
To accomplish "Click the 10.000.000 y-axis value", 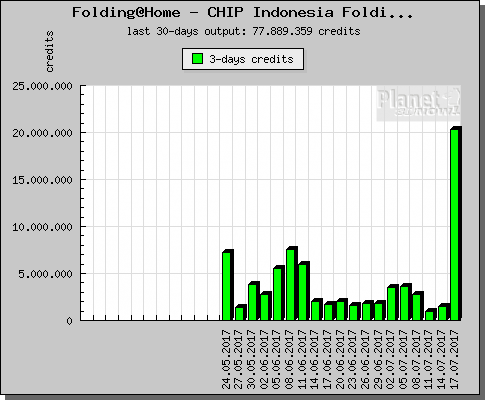I will coord(42,227).
